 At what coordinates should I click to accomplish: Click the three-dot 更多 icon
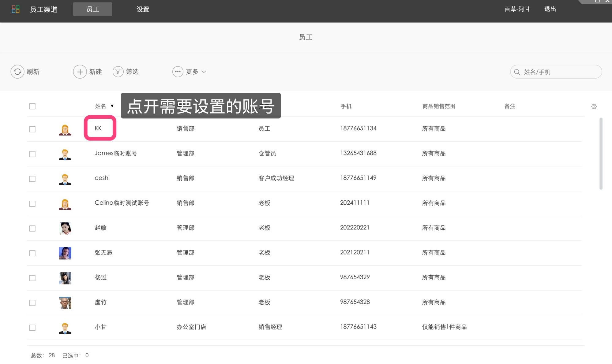tap(178, 72)
